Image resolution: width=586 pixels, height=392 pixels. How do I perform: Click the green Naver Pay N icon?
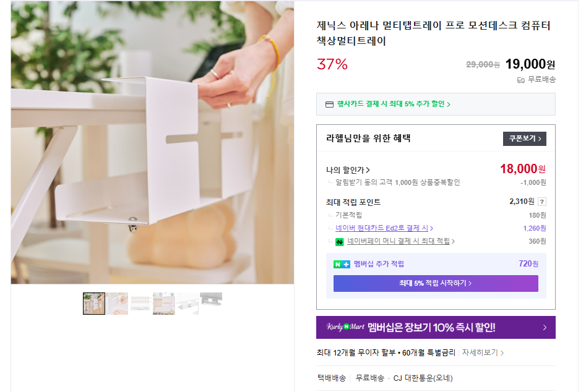coord(339,242)
